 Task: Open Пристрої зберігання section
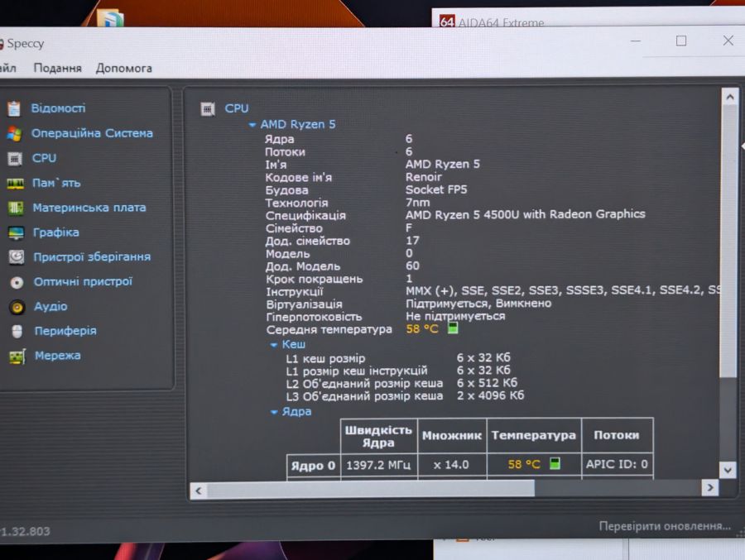(92, 257)
